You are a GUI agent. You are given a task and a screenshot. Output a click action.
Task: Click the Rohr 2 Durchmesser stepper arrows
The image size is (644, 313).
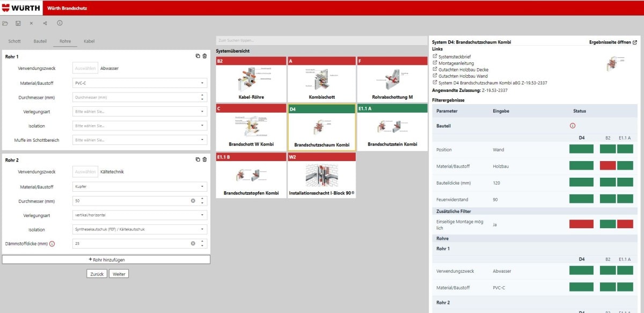pyautogui.click(x=202, y=200)
